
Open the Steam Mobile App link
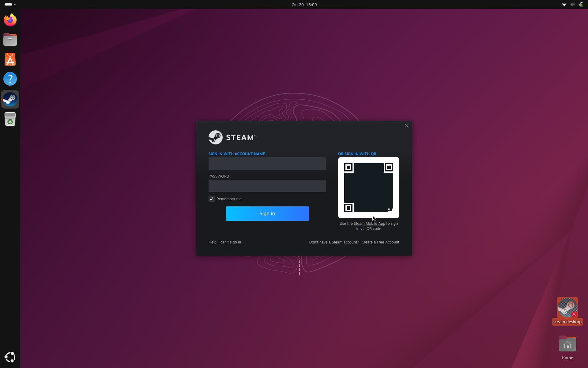[369, 223]
